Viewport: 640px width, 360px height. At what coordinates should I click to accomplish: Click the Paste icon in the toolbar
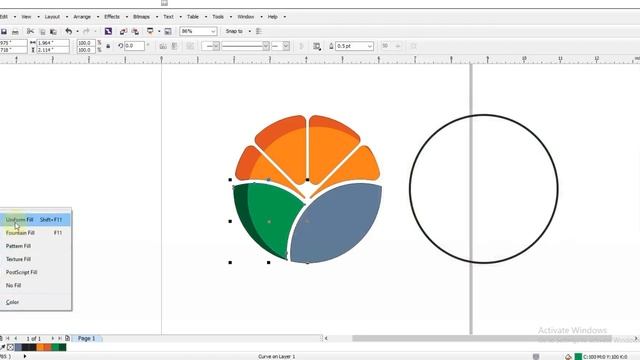click(53, 31)
